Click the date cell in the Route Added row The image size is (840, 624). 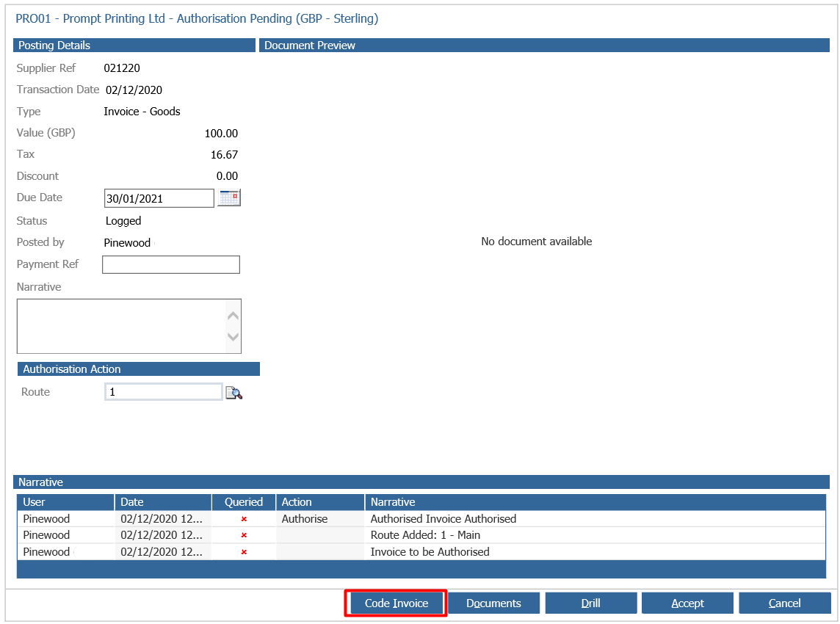163,535
